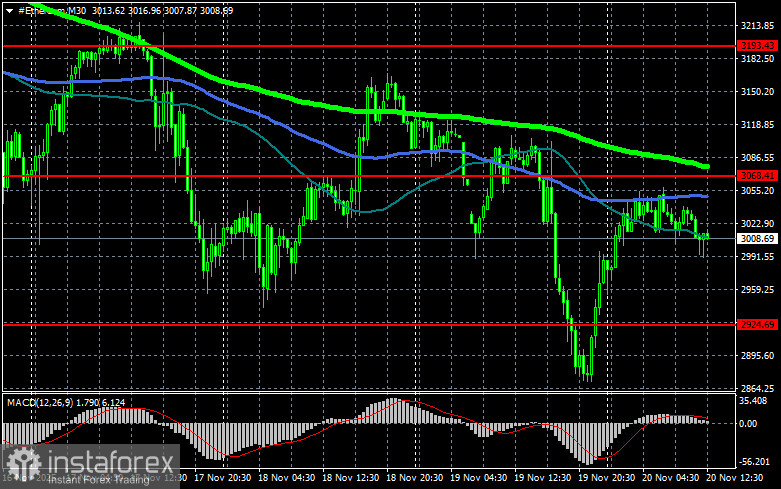Select the red horizontal line at 3193.43
Image resolution: width=781 pixels, height=489 pixels.
pos(369,46)
